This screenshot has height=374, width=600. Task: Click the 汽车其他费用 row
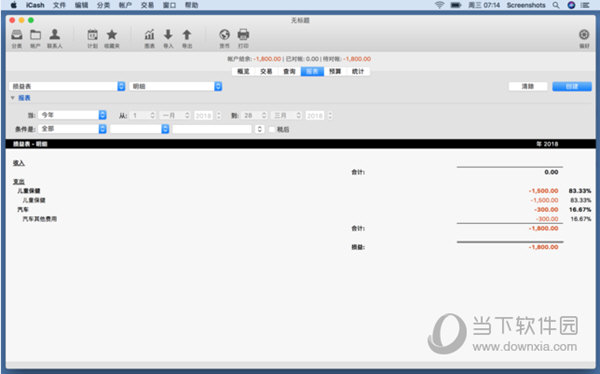tap(40, 219)
